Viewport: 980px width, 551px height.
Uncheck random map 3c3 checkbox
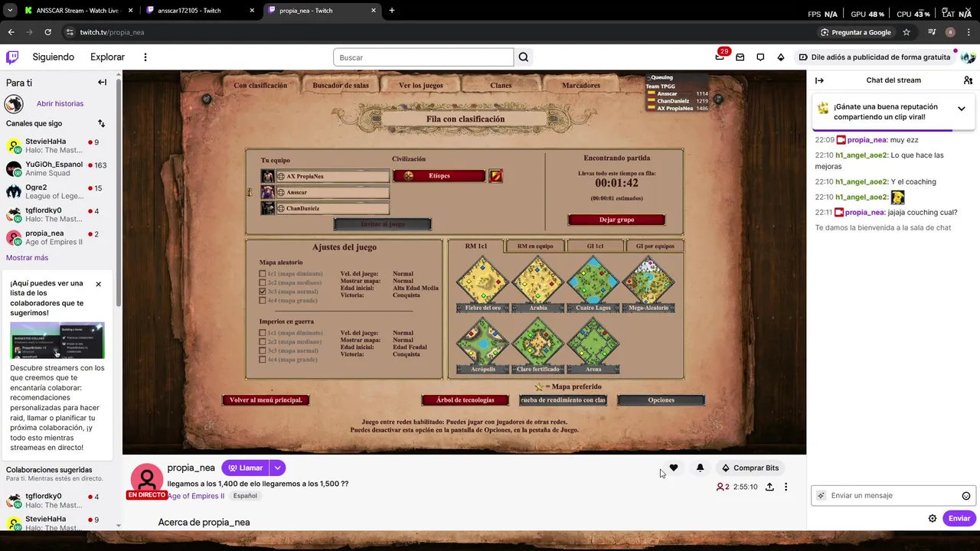(263, 292)
